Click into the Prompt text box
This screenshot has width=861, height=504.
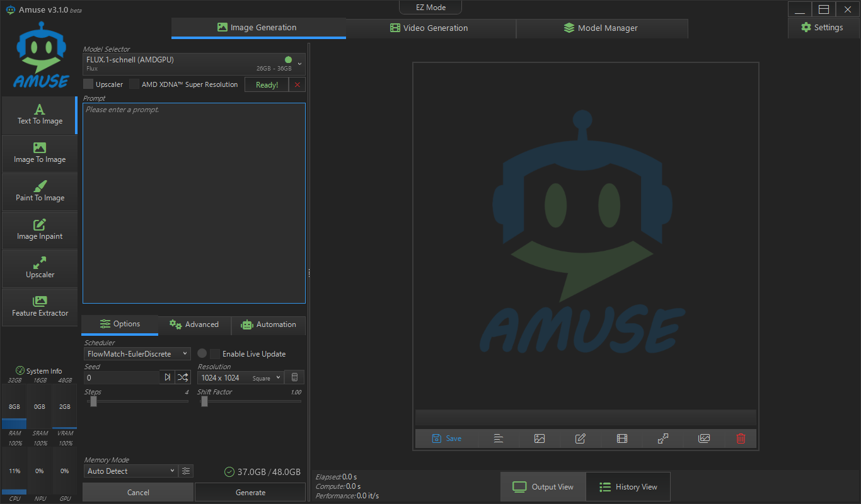click(194, 203)
